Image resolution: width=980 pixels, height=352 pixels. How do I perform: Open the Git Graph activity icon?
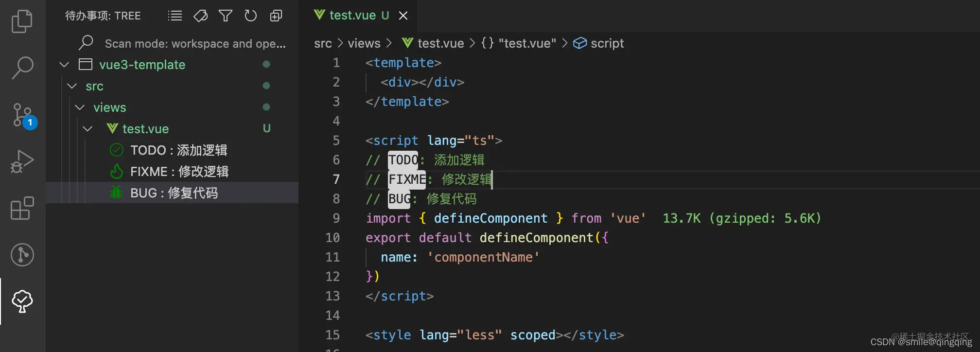point(22,254)
